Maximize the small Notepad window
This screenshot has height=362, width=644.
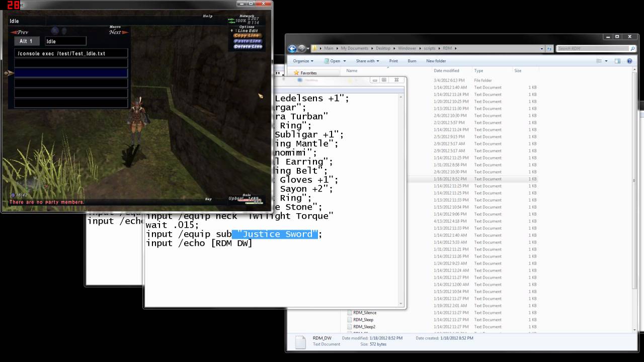(x=384, y=79)
